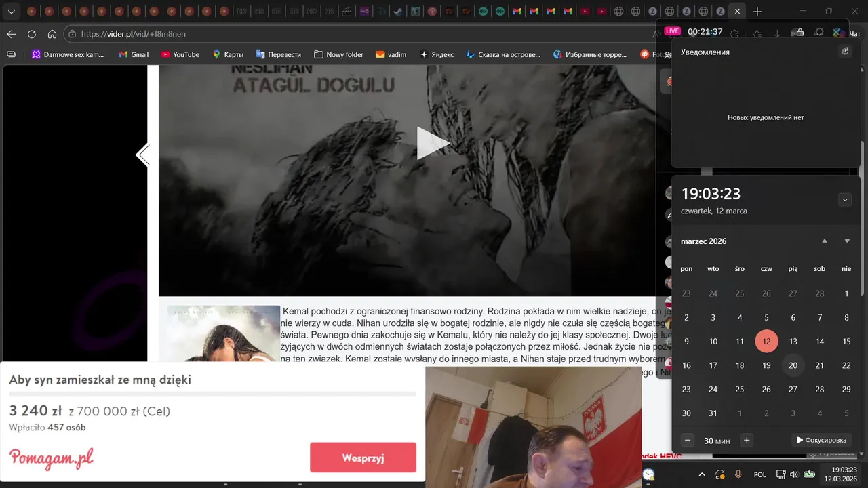The image size is (868, 488).
Task: Play the video with the center play arrow
Action: pos(433,143)
